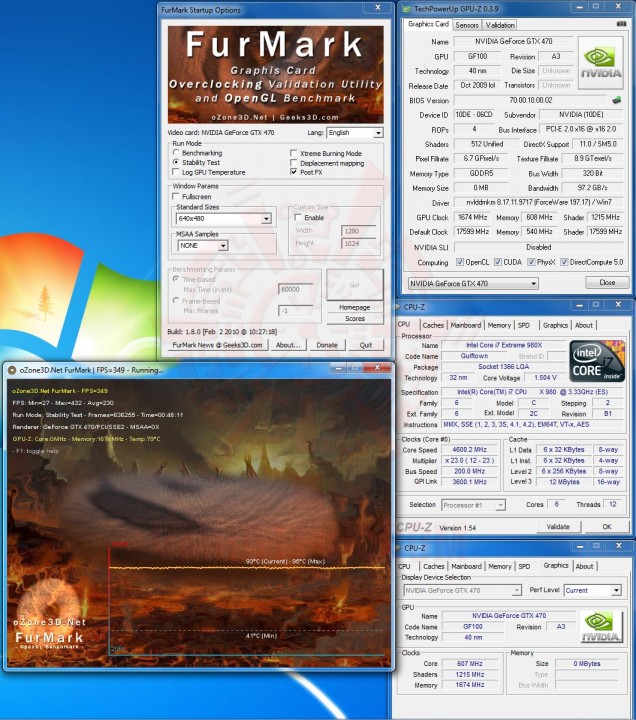The image size is (636, 720).
Task: Enable Log GPU Temperature
Action: [x=175, y=172]
